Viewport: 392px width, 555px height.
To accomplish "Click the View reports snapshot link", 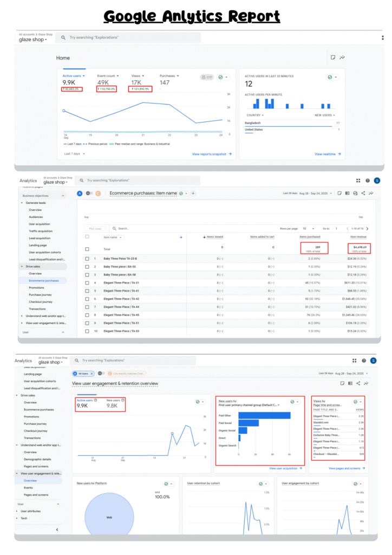I will 212,154.
